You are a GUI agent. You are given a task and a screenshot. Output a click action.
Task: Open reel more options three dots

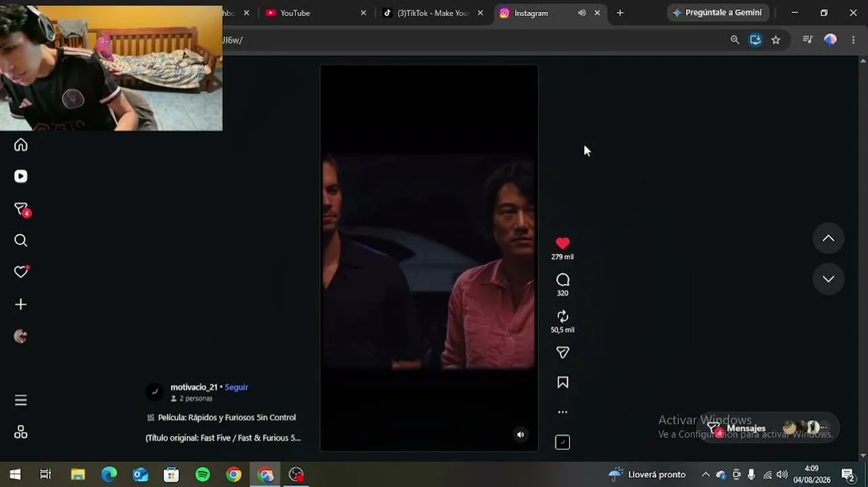tap(562, 412)
